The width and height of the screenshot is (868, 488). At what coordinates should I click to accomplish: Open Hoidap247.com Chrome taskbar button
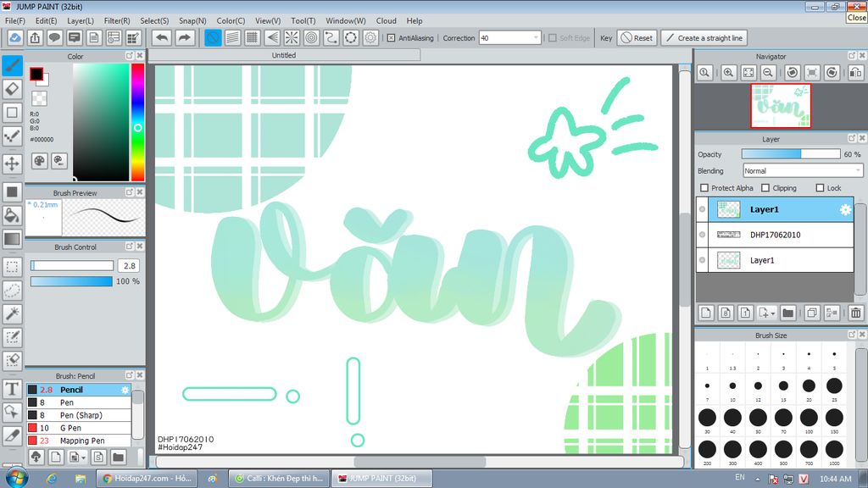pos(147,478)
